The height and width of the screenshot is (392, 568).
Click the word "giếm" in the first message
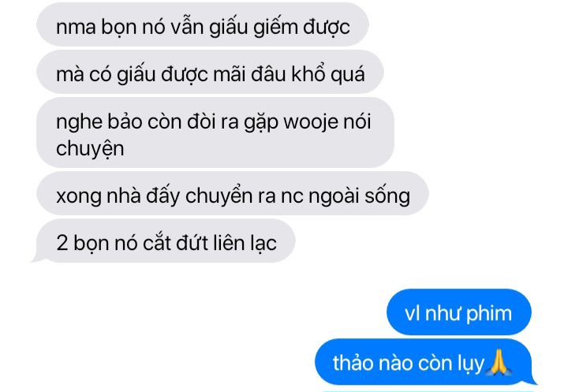[275, 28]
